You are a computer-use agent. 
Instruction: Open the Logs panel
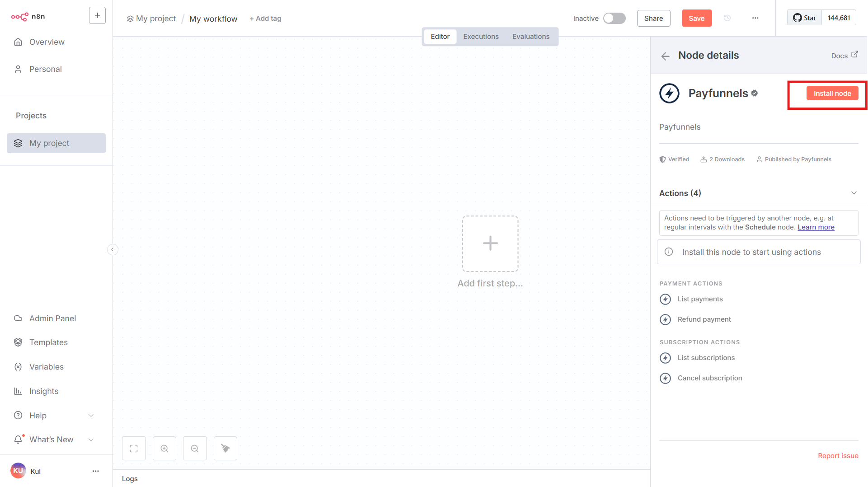(130, 479)
